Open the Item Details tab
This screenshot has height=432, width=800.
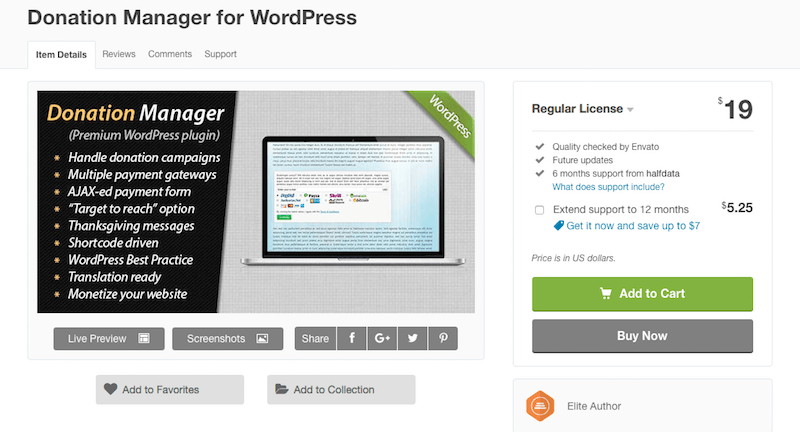[61, 55]
